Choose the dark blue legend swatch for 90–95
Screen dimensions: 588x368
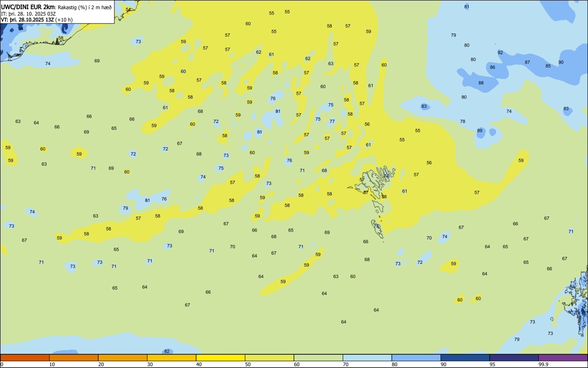(x=465, y=357)
